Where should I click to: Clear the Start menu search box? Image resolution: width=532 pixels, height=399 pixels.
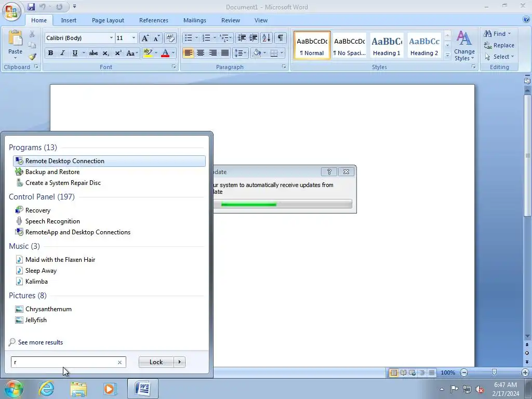(120, 362)
